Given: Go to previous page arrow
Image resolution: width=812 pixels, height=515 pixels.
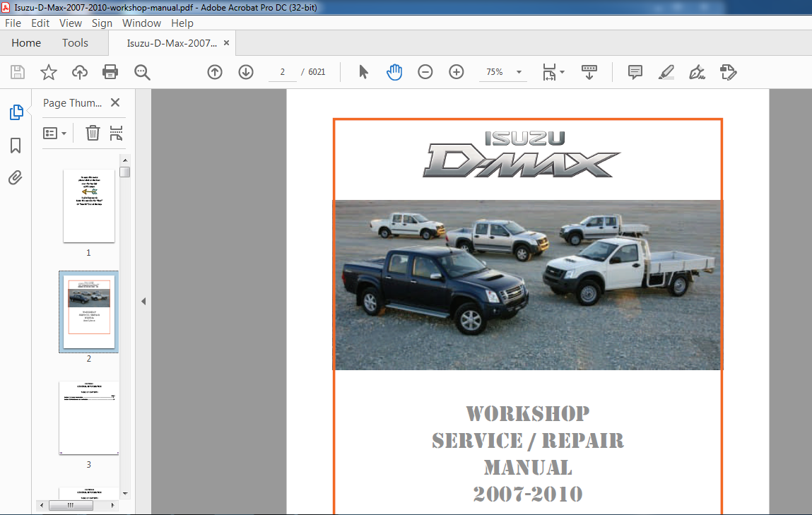Looking at the screenshot, I should [215, 72].
